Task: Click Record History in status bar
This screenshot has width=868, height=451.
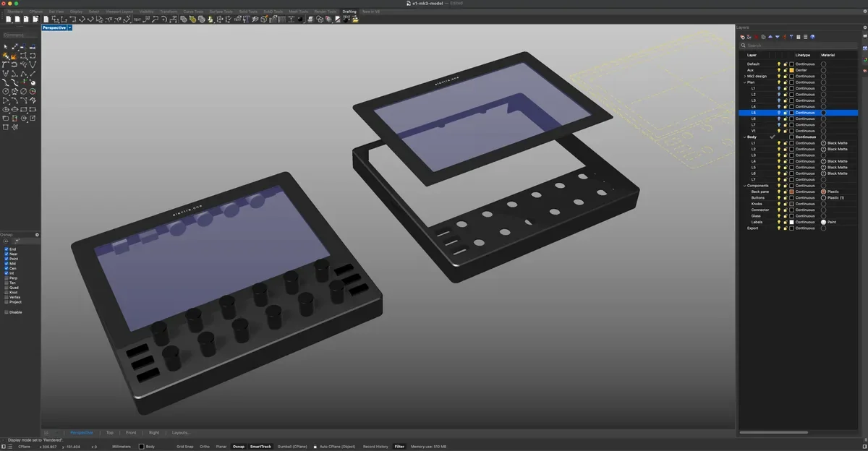Action: [x=375, y=447]
